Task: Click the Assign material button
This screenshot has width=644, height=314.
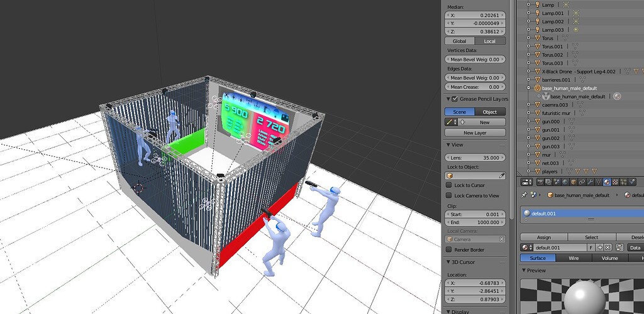Action: [544, 237]
